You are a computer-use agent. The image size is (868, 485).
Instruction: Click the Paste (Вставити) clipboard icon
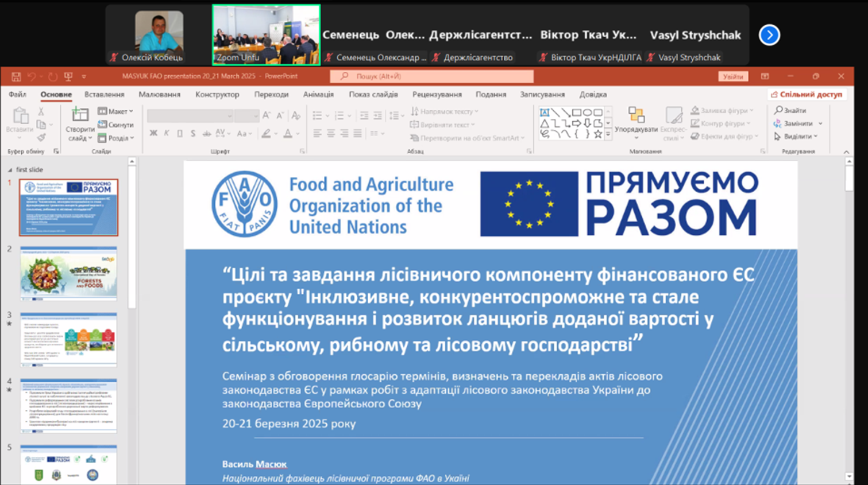20,117
